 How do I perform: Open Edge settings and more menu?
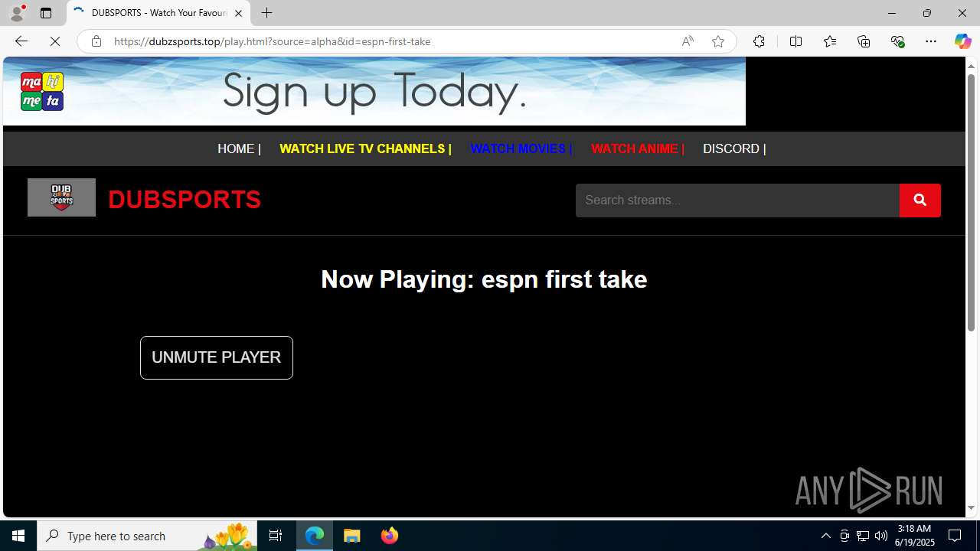pyautogui.click(x=931, y=41)
